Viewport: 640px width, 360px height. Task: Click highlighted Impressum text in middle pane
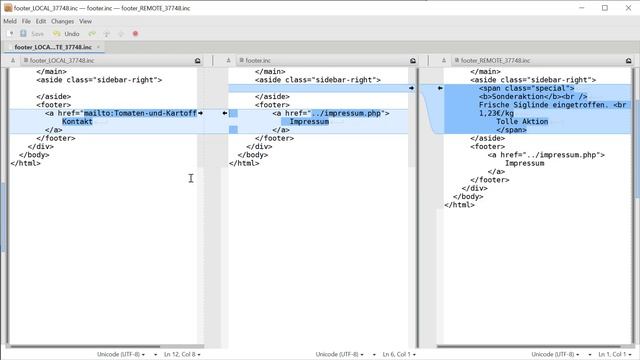[309, 122]
